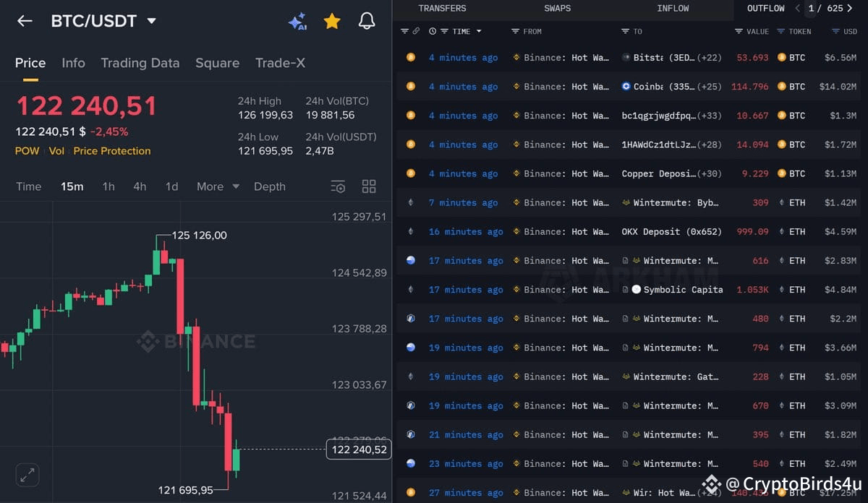The width and height of the screenshot is (868, 503).
Task: Open the filter icon left of the link column
Action: [405, 31]
